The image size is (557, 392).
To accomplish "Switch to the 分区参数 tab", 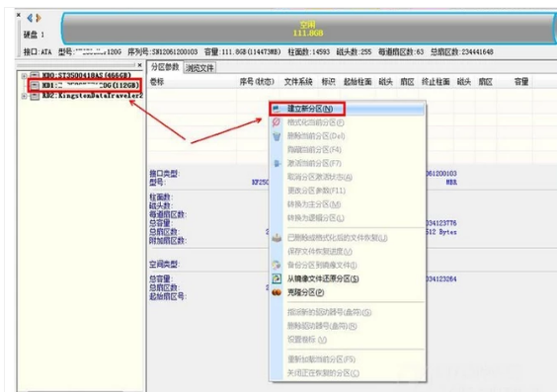I will tap(165, 67).
